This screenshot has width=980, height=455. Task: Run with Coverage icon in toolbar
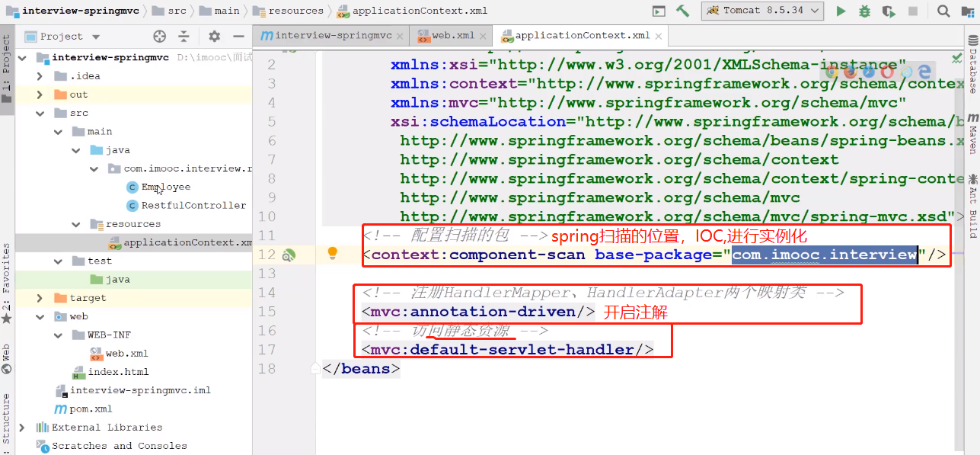pos(888,11)
